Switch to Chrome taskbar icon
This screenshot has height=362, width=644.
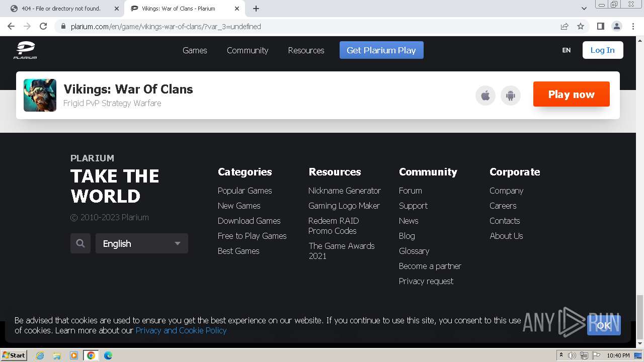[91, 355]
